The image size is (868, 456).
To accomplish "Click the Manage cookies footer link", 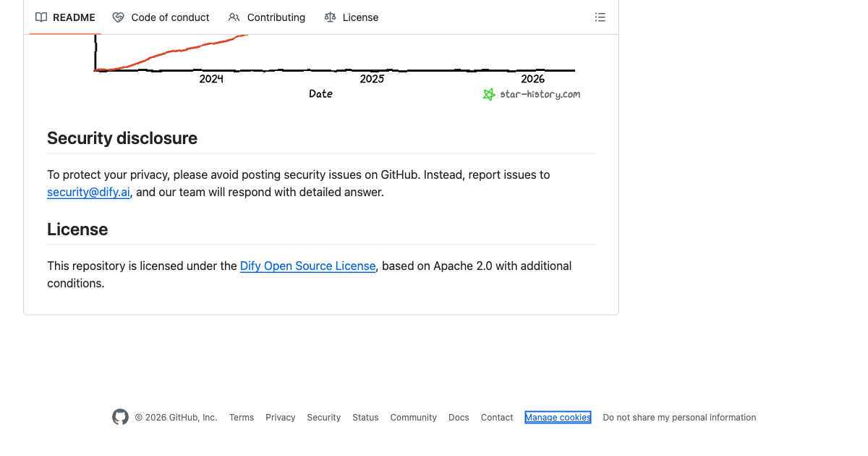I will tap(558, 417).
